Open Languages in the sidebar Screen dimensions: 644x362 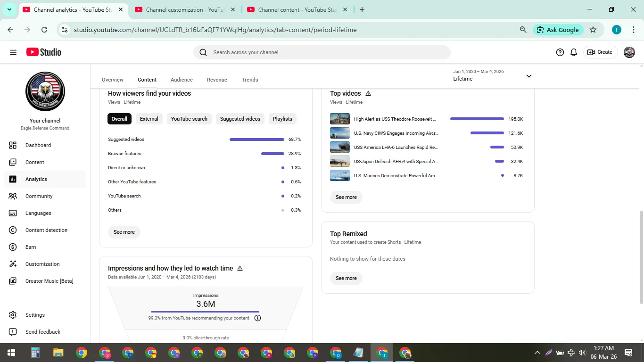45,213
